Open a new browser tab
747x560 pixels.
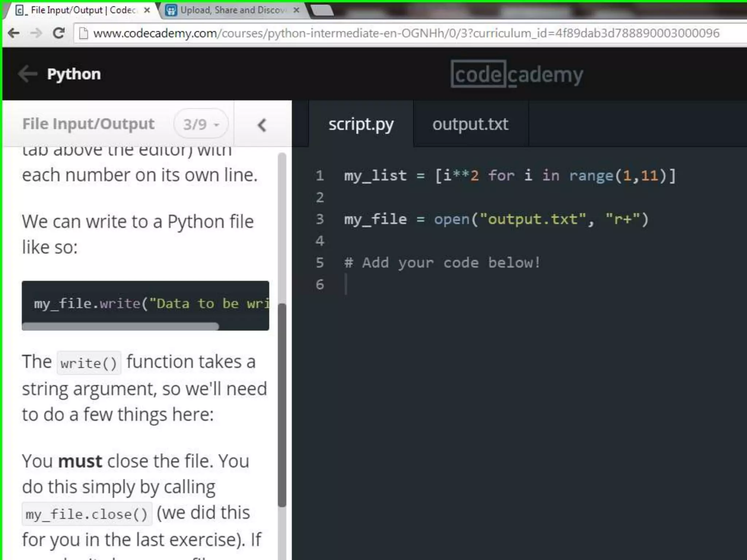click(x=322, y=10)
